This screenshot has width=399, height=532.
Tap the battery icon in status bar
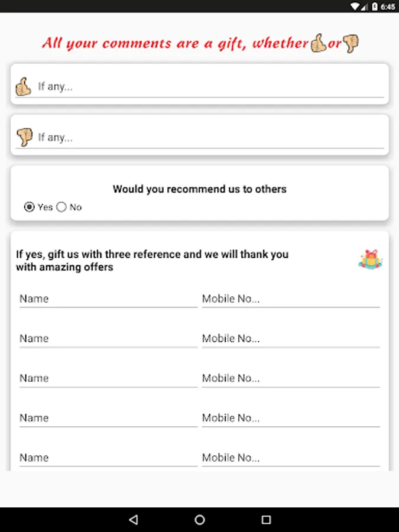point(374,7)
